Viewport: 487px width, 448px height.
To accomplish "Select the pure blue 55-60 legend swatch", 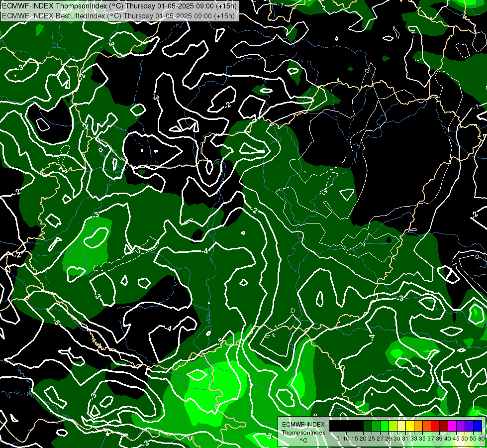I will [x=478, y=426].
